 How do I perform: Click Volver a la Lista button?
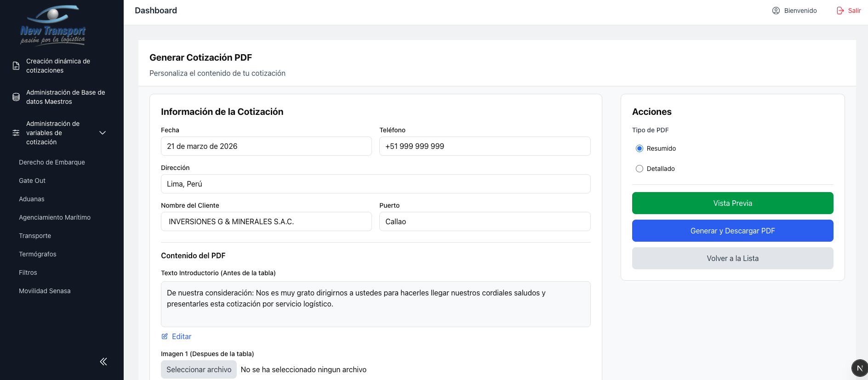pyautogui.click(x=732, y=258)
